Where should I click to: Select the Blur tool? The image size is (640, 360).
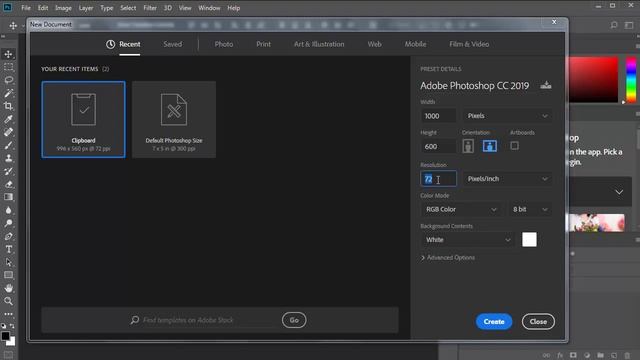[8, 210]
